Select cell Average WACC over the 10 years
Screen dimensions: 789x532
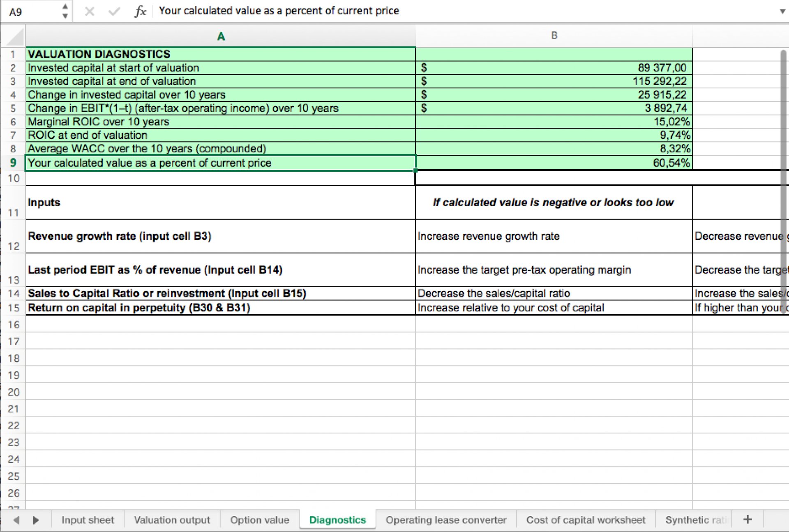click(221, 149)
